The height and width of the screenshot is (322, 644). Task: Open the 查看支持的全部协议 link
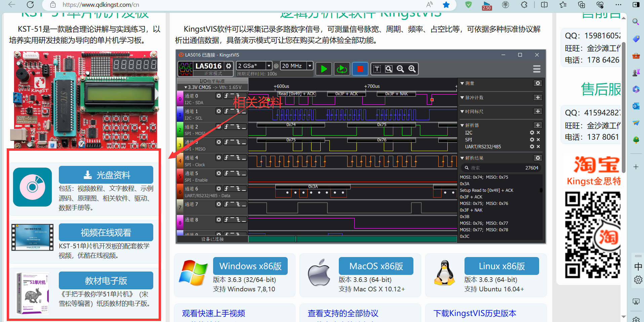[343, 313]
